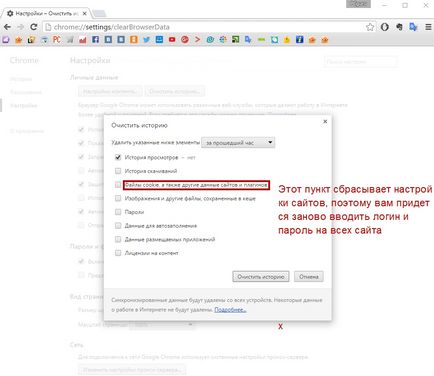Close the Очистить историю dialog with X
Image resolution: width=434 pixels, height=376 pixels.
(x=325, y=122)
